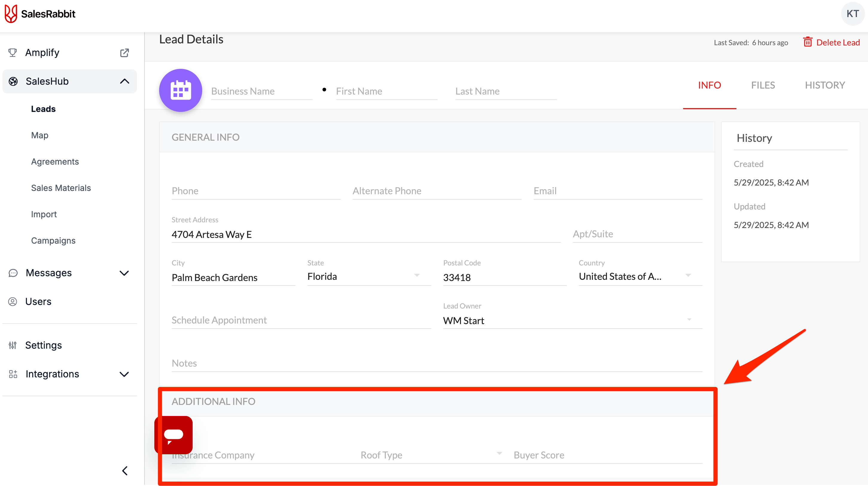Click the Settings sliders icon
This screenshot has width=868, height=486.
[13, 345]
